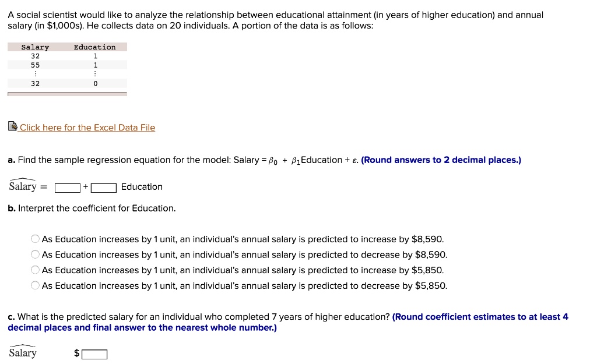Click the Education column header in the table
597x364 pixels.
coord(94,47)
